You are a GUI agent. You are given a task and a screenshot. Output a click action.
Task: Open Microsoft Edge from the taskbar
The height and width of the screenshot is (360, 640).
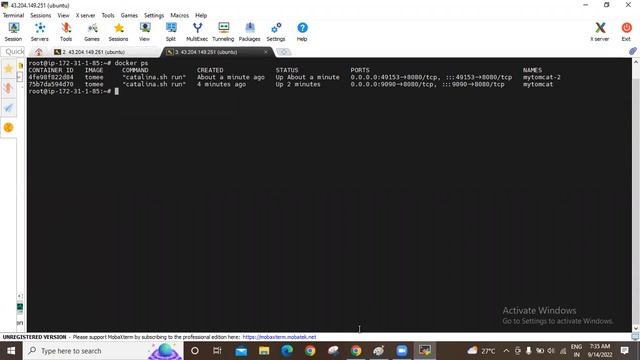coord(287,351)
